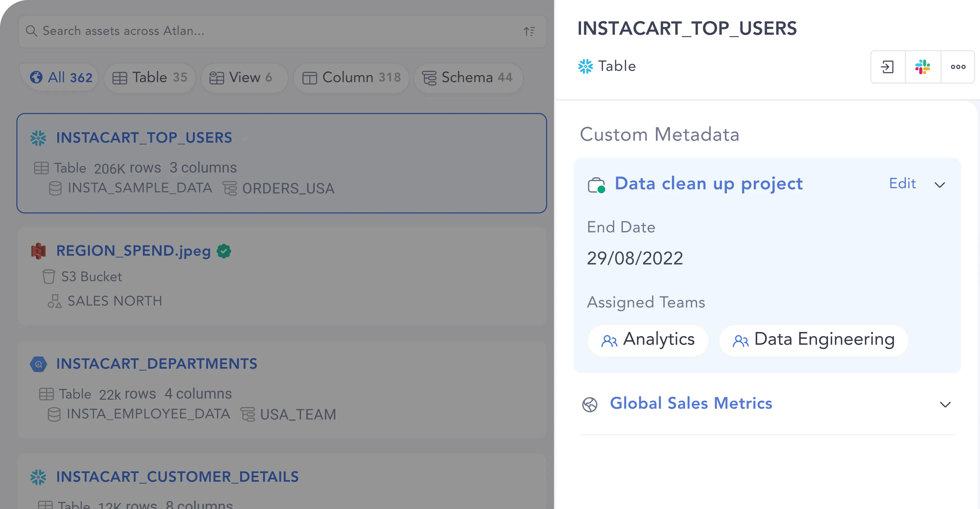Click the shapes icon beside SALES NORTH
Screen dimensions: 980x509
(55, 301)
